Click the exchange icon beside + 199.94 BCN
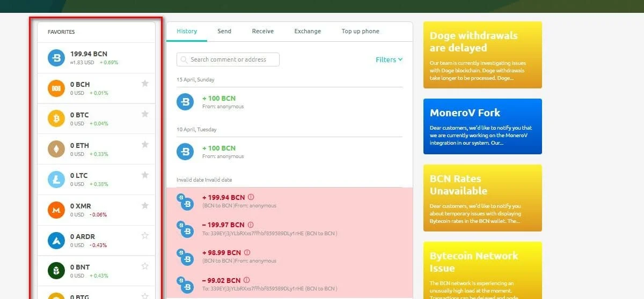 (185, 201)
